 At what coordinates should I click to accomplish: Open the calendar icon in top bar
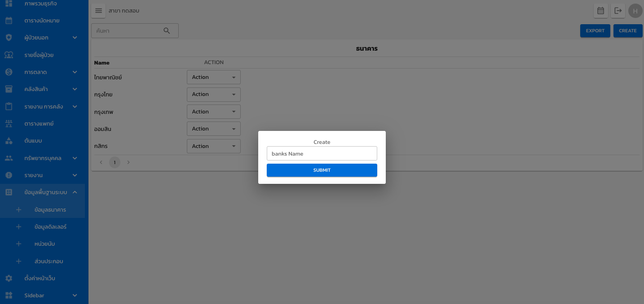click(x=601, y=11)
